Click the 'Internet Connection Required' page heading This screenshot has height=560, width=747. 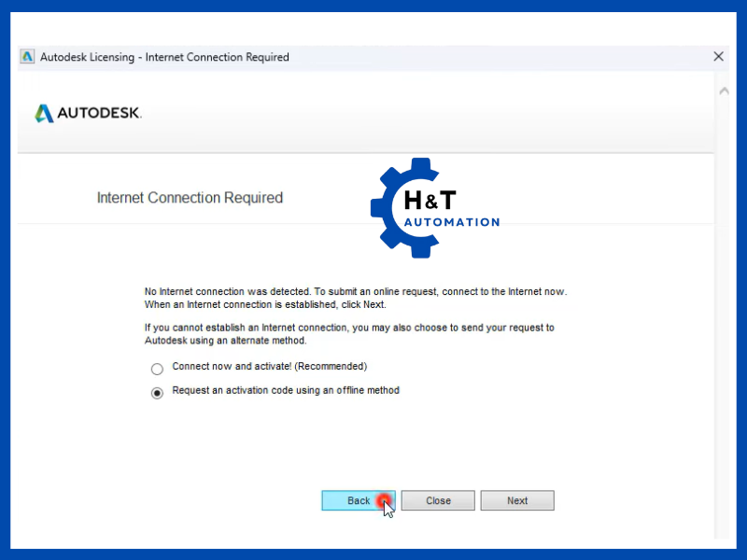[x=190, y=198]
